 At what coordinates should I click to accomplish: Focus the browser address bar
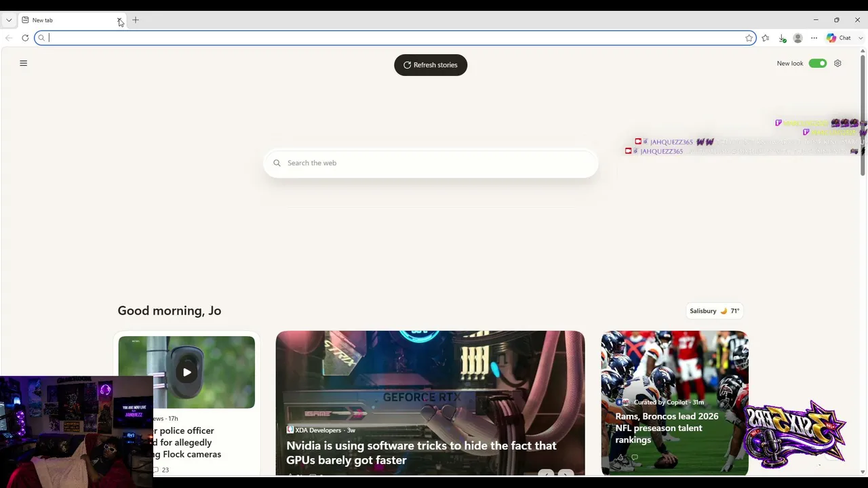395,38
